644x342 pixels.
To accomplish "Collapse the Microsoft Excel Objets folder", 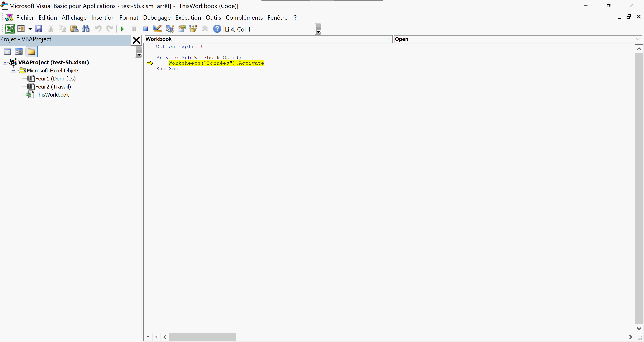I will (x=13, y=71).
